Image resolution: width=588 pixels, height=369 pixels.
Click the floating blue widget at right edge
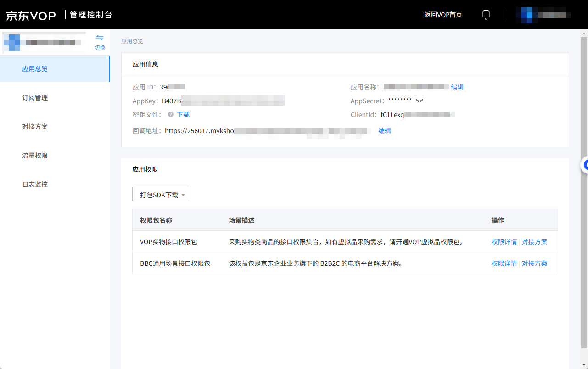pos(585,165)
